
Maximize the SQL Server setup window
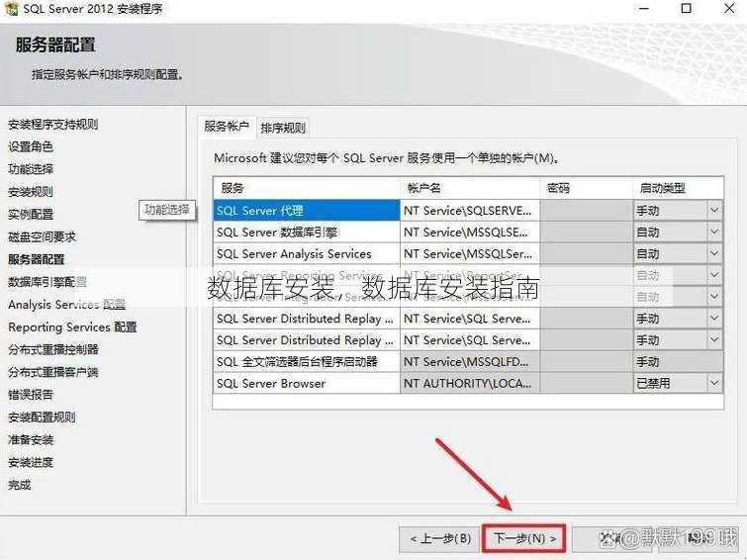[686, 9]
